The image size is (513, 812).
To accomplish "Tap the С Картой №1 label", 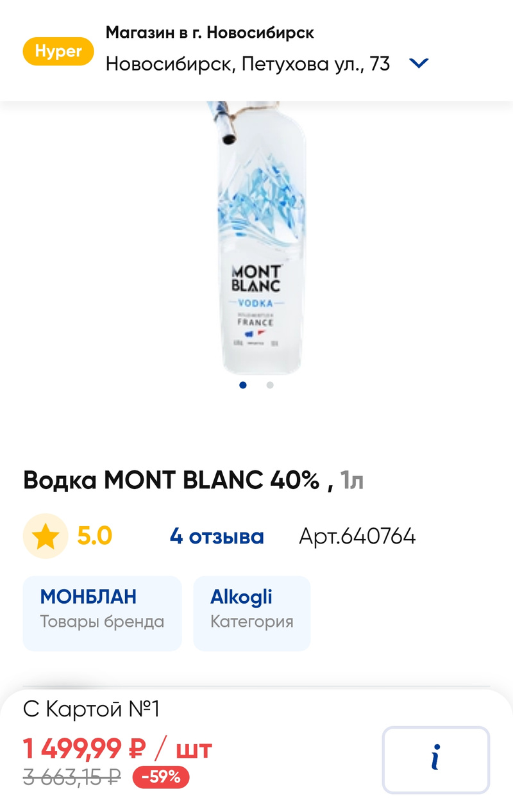I will (91, 709).
